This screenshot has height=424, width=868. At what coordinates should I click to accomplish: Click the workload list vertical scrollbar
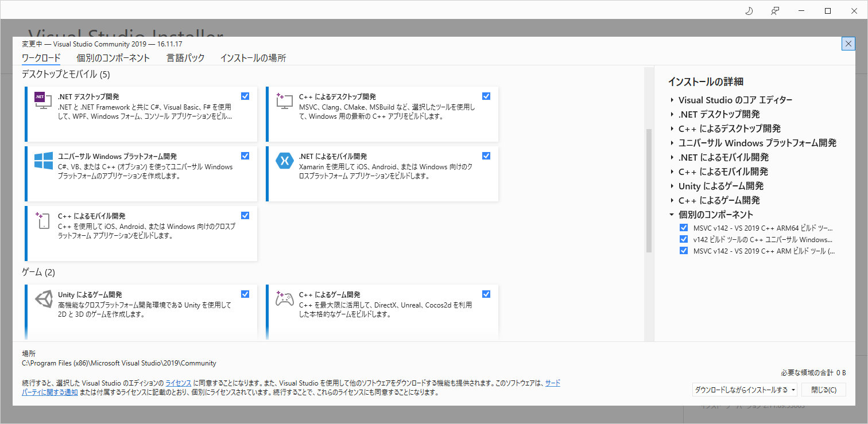[x=649, y=189]
